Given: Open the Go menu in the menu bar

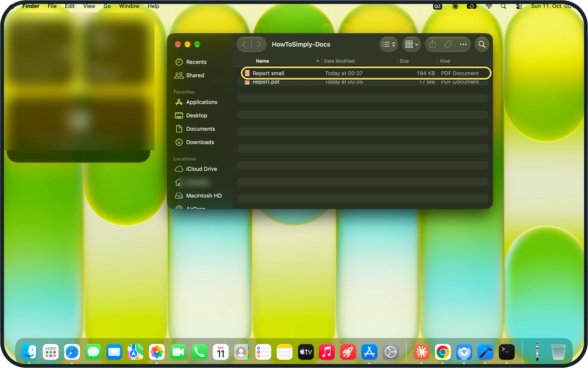Looking at the screenshot, I should (x=107, y=6).
